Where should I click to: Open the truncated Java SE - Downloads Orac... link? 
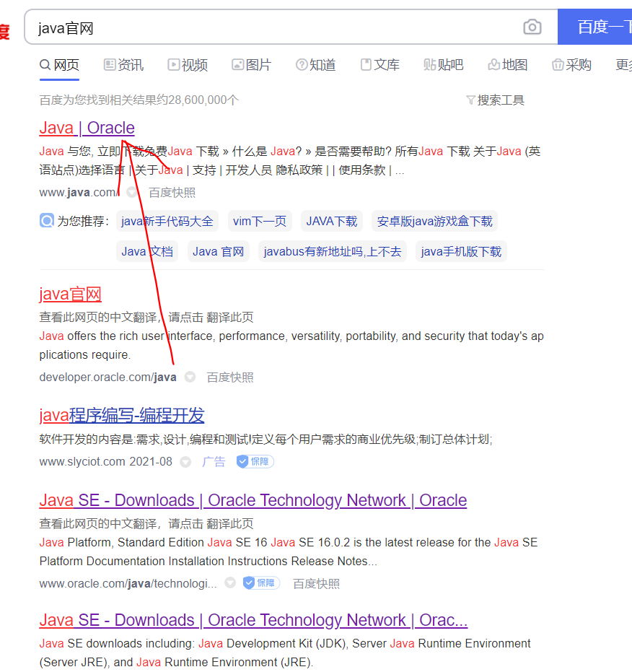[x=253, y=621]
